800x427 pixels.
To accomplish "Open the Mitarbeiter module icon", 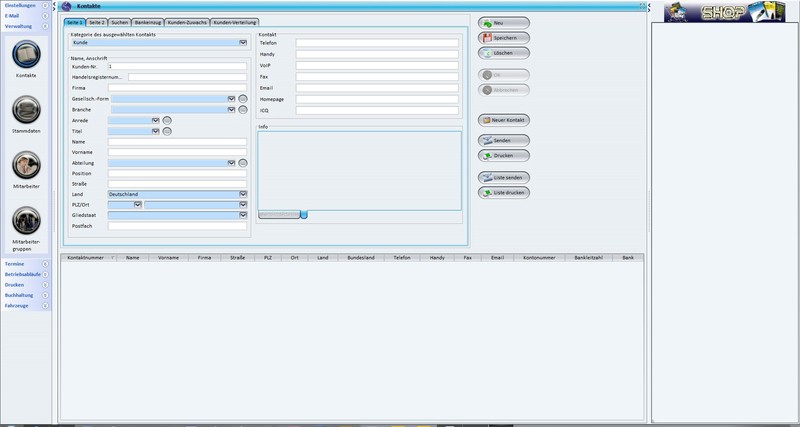I will pyautogui.click(x=27, y=165).
